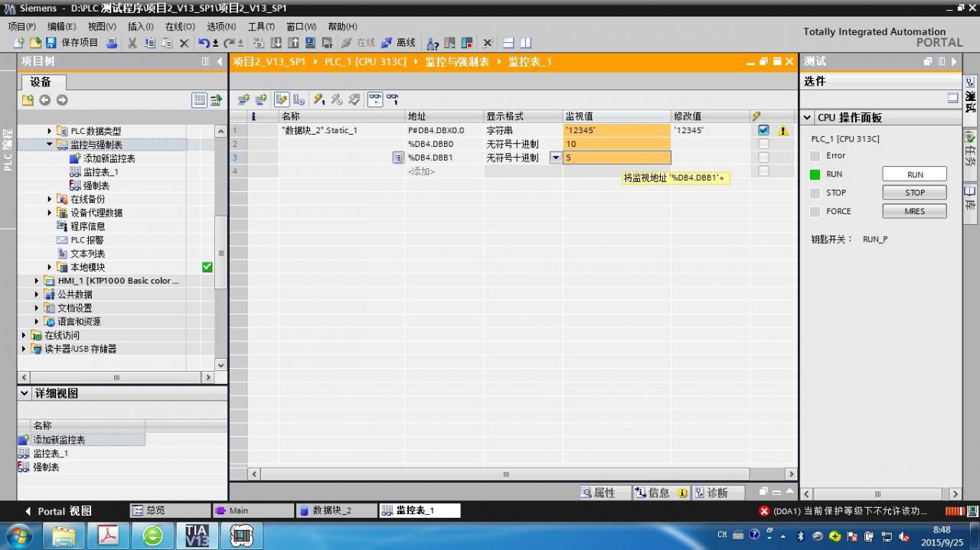This screenshot has width=980, height=550.
Task: Expand the 设备代理数据 folder
Action: tap(50, 213)
